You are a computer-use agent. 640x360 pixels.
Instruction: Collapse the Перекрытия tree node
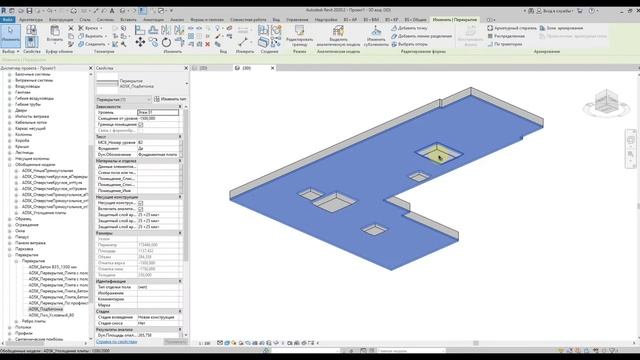(x=9, y=255)
